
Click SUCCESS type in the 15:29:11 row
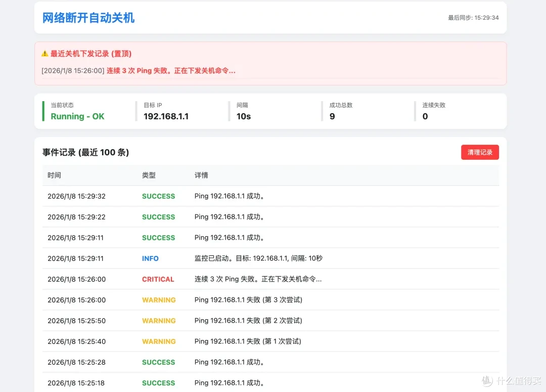[158, 238]
